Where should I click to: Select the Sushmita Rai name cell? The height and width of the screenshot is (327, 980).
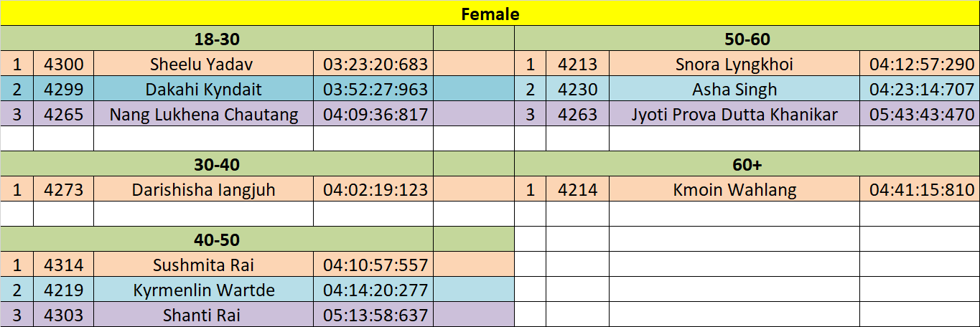(x=203, y=265)
